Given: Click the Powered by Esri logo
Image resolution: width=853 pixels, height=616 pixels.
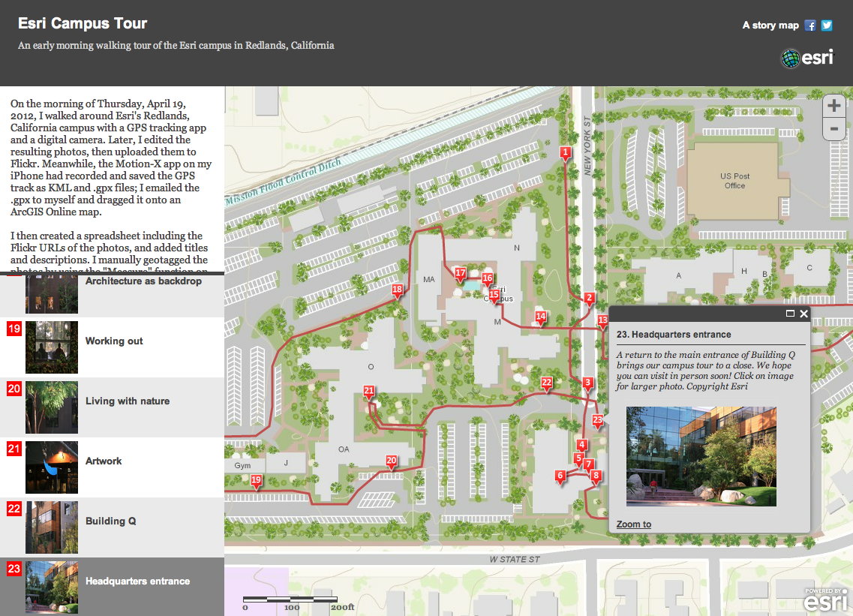Looking at the screenshot, I should (x=826, y=599).
